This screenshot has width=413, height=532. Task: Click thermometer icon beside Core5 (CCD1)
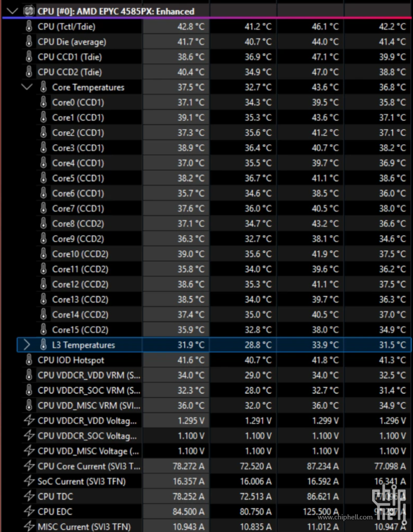point(43,178)
